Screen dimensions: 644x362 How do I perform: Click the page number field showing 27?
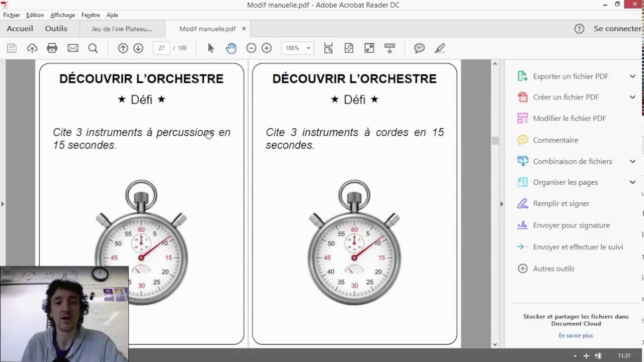click(161, 48)
